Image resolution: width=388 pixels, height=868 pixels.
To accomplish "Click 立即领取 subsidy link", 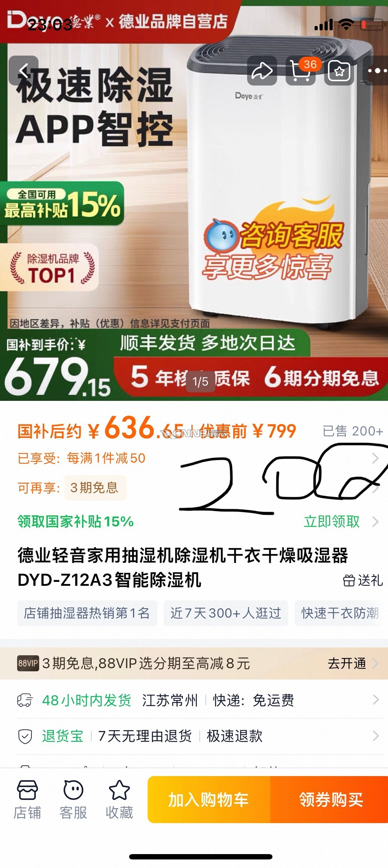I will (x=332, y=522).
